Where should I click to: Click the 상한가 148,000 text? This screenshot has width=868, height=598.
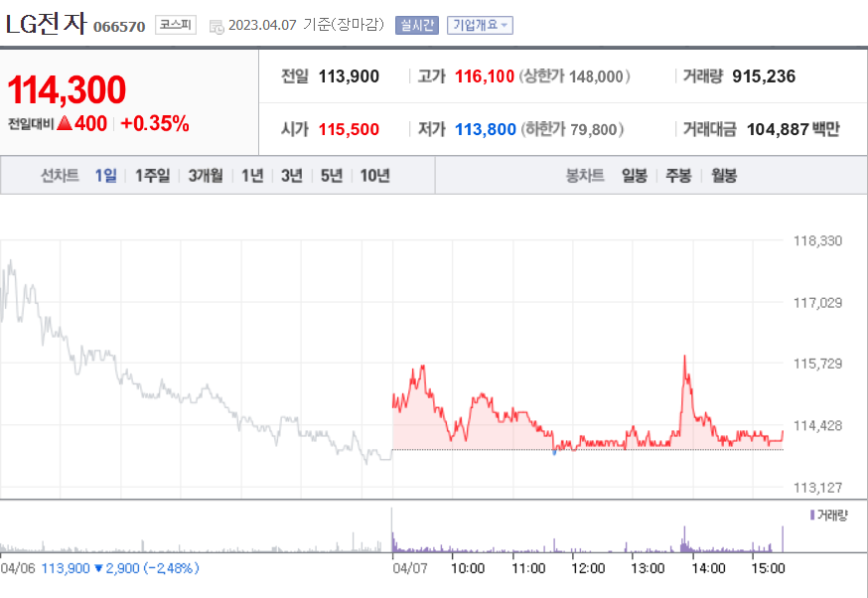click(575, 76)
